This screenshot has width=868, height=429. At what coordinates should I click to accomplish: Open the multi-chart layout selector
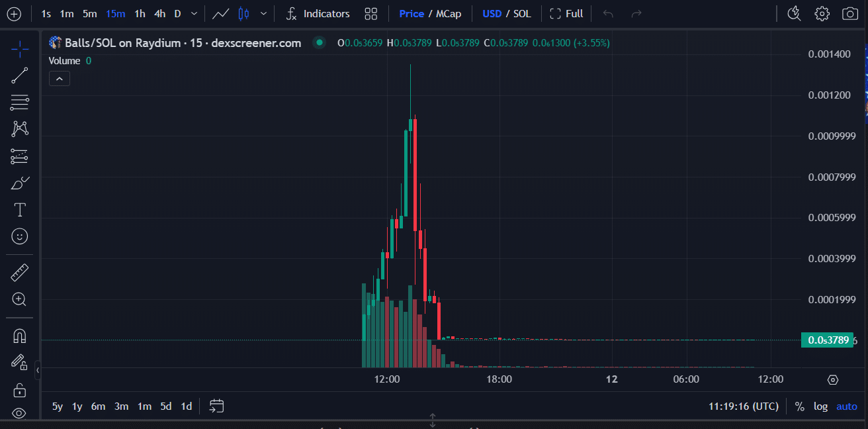[371, 13]
